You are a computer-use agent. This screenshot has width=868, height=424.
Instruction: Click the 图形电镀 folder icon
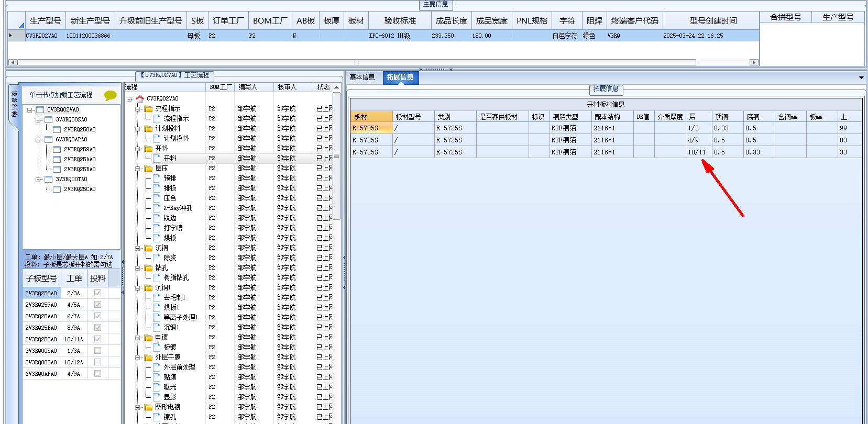coord(148,407)
